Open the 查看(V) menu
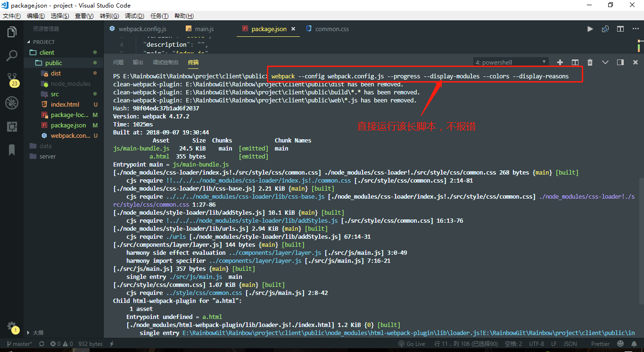644x352 pixels. point(84,16)
